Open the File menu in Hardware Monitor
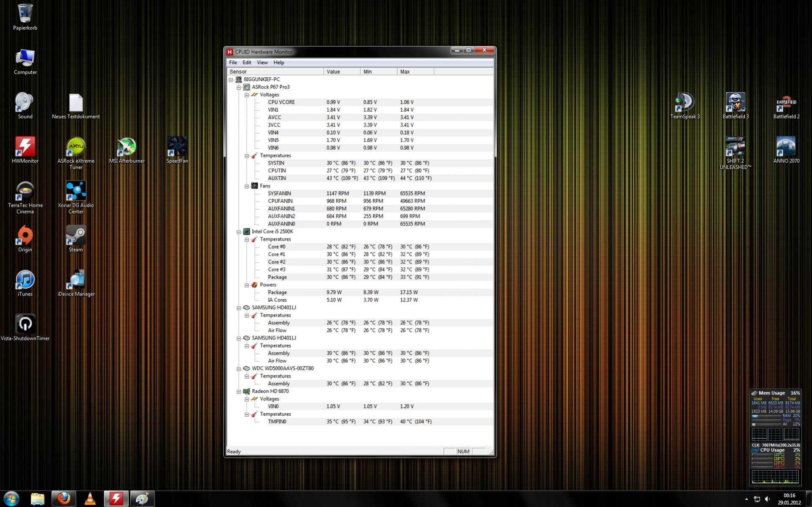812x507 pixels. click(233, 63)
